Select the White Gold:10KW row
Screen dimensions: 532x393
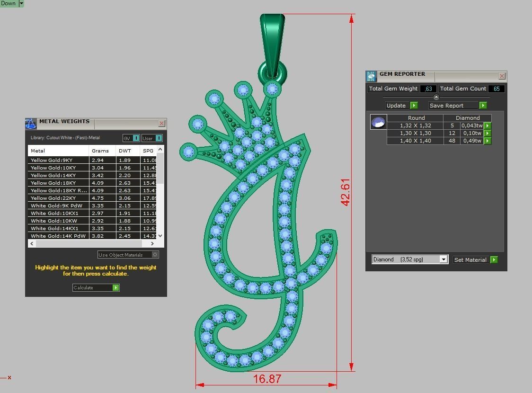[x=92, y=221]
